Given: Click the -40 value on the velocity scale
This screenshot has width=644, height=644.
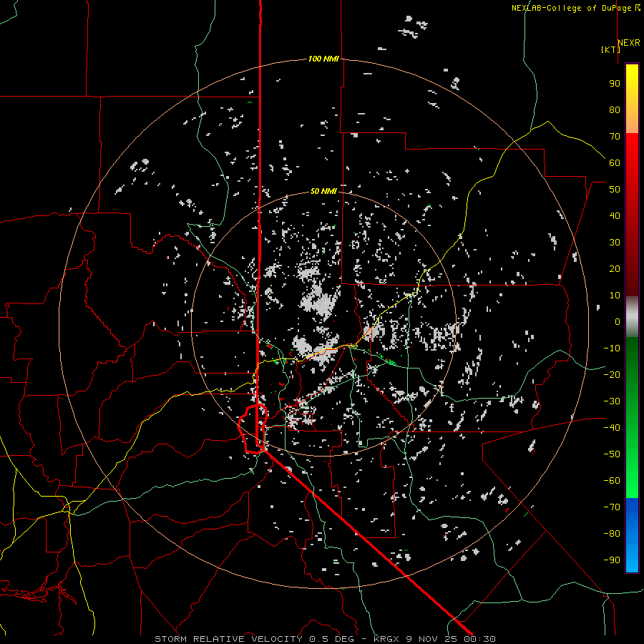Looking at the screenshot, I should (612, 428).
